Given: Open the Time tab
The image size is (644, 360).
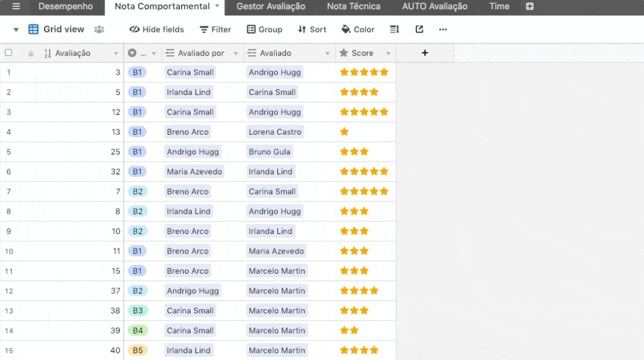Looking at the screenshot, I should pos(499,6).
